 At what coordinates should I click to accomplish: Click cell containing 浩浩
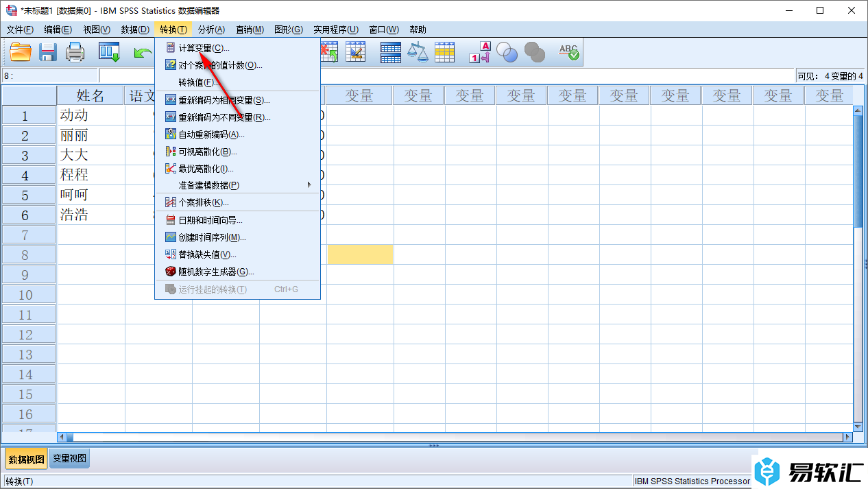click(91, 215)
